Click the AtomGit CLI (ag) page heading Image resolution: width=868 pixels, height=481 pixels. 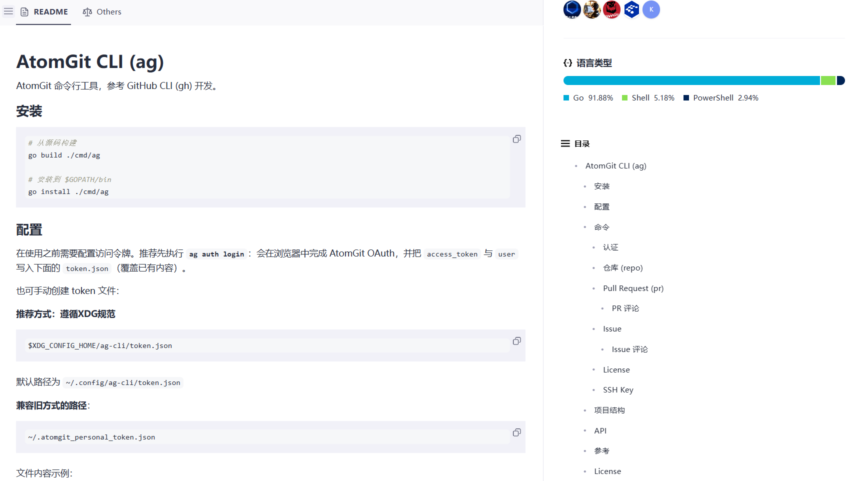(x=90, y=62)
